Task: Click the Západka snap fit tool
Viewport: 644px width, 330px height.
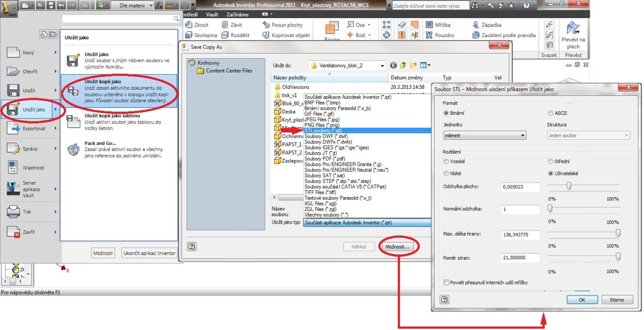Action: click(486, 25)
